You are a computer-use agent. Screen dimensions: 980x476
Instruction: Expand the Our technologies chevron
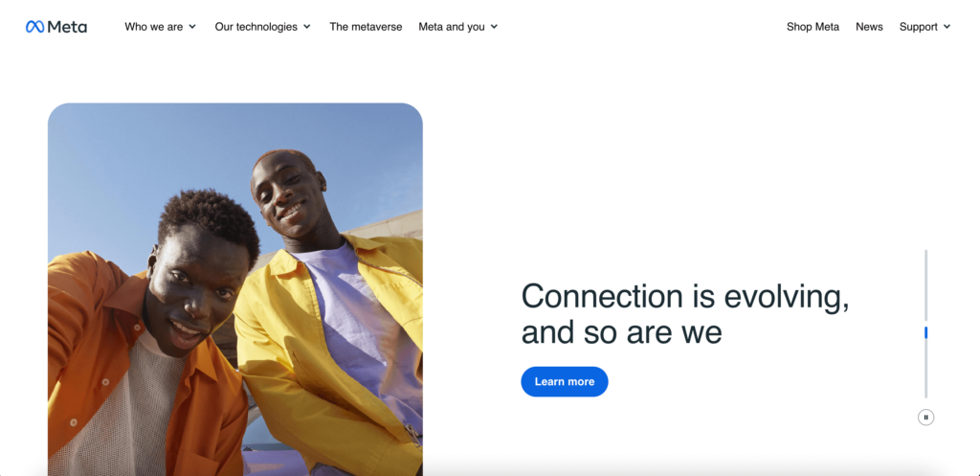point(307,27)
